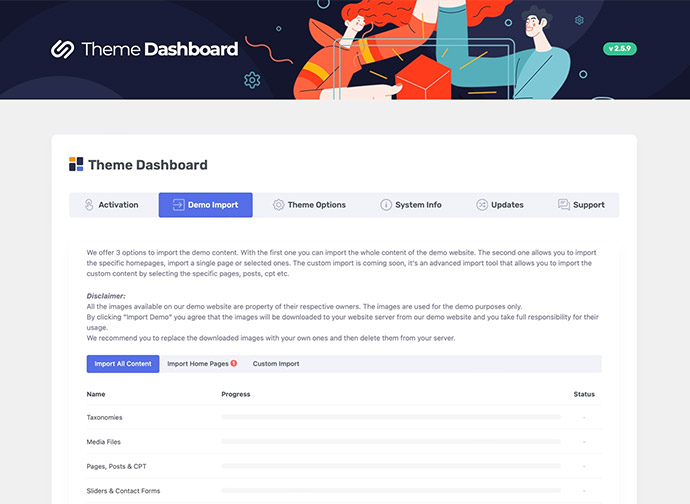Switch to the Support tab
The image size is (690, 504).
[x=581, y=205]
